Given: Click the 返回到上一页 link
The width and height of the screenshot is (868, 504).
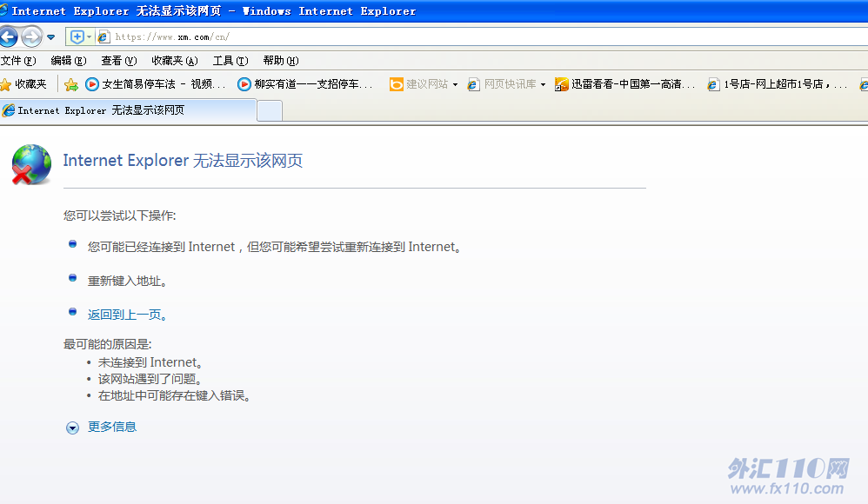Looking at the screenshot, I should pos(127,315).
